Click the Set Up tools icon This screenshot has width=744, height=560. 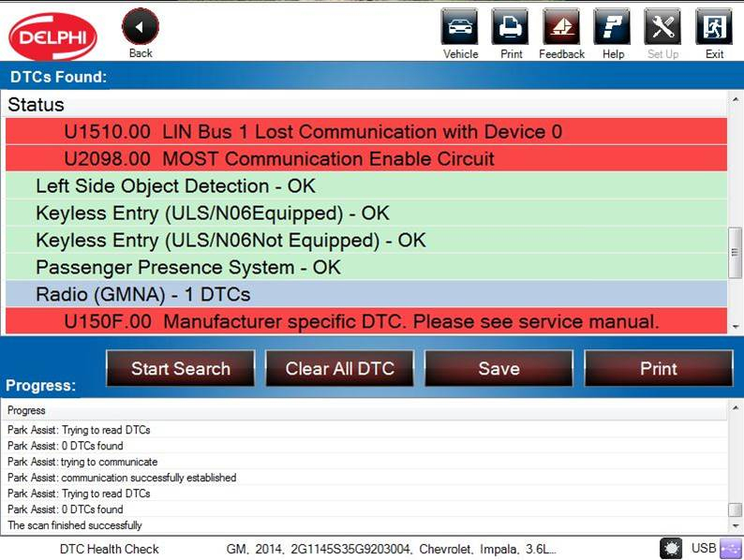coord(662,27)
